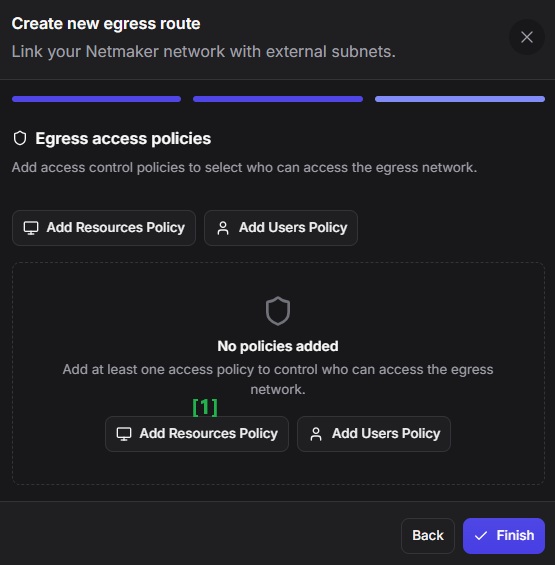Add Users Policy using the button under the description
The height and width of the screenshot is (565, 555).
[x=281, y=228]
